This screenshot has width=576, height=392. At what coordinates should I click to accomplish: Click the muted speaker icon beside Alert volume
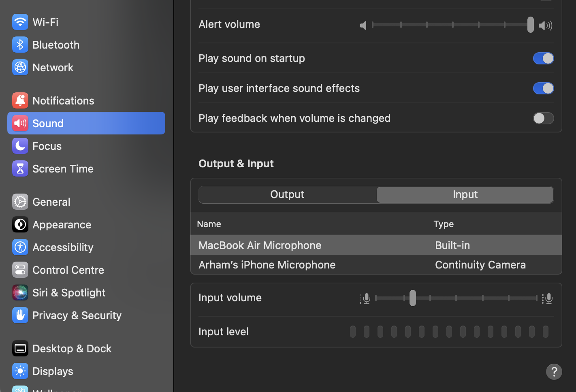(363, 25)
